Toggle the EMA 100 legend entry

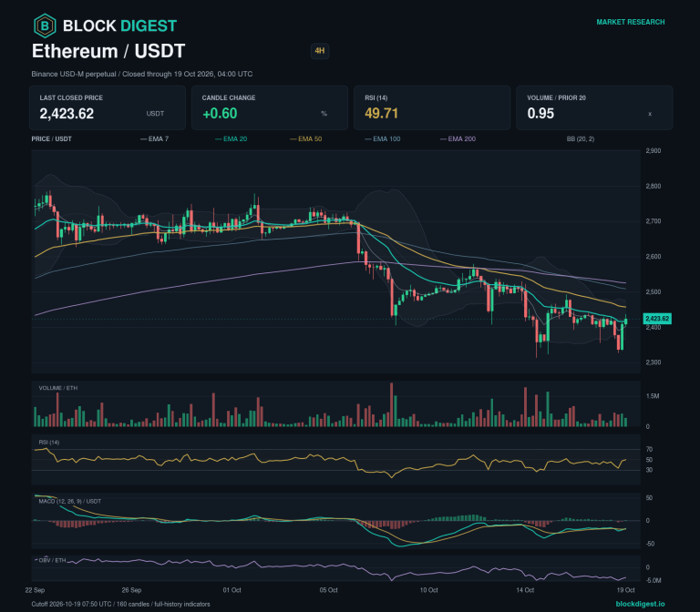point(383,138)
